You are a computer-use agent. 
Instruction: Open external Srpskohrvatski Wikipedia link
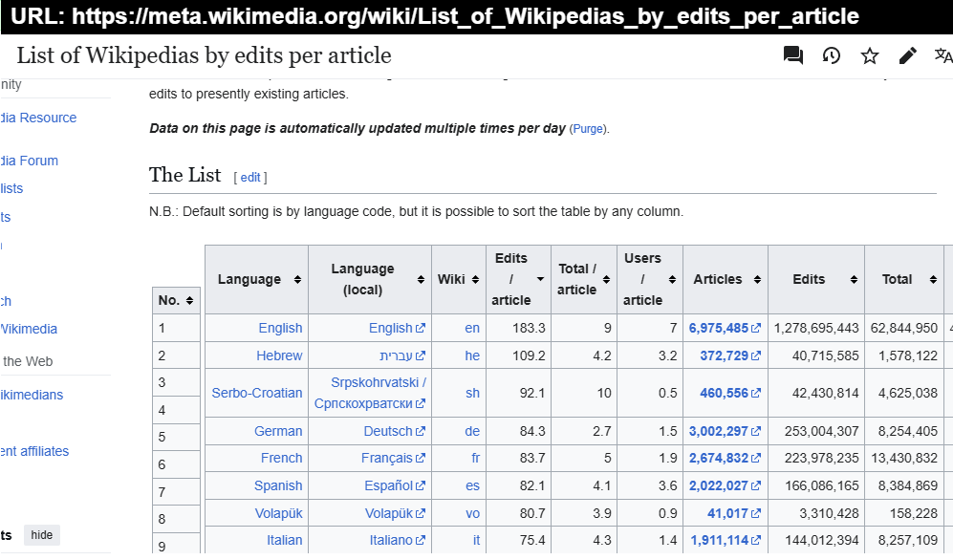370,393
